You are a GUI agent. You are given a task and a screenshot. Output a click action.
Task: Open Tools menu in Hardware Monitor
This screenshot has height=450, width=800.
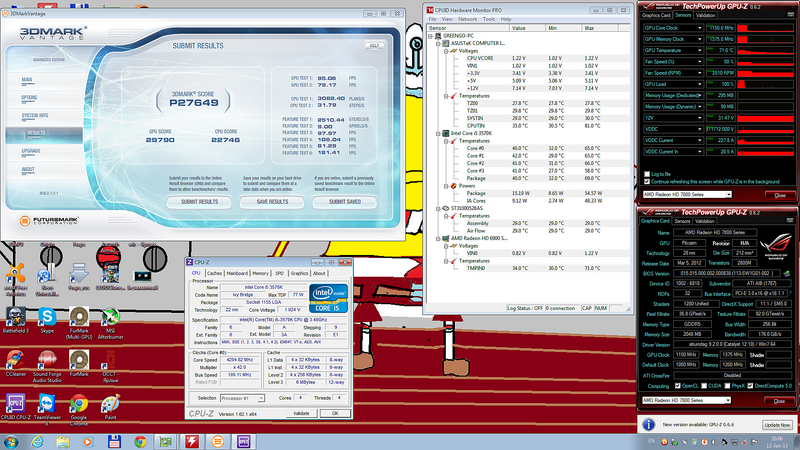[489, 19]
